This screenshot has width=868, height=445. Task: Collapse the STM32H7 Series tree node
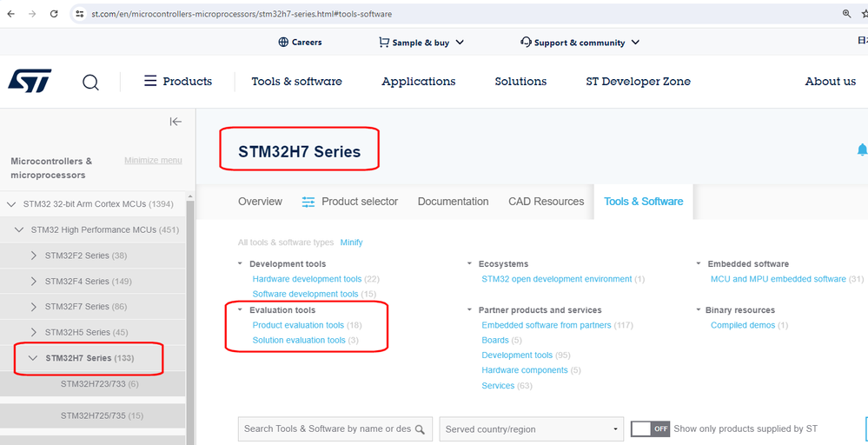pos(33,358)
